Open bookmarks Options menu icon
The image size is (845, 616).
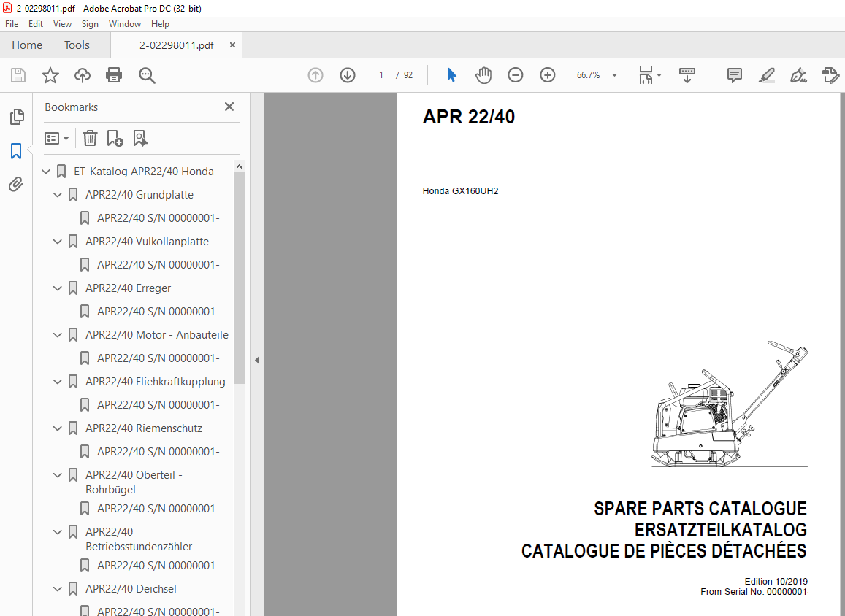(56, 139)
